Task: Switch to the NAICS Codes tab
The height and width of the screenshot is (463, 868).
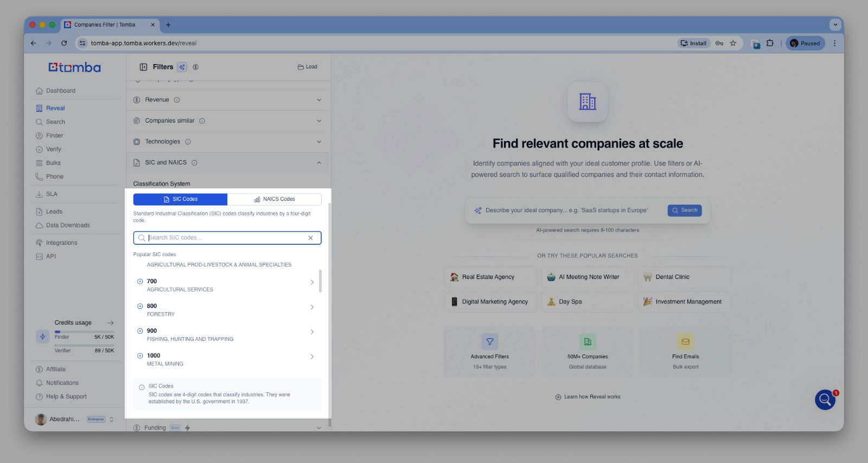Action: pos(275,199)
